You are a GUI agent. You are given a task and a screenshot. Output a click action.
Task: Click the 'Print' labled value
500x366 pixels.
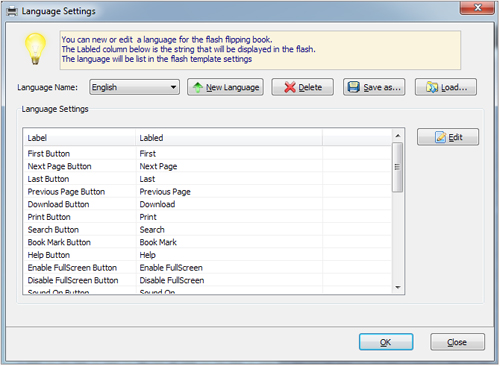tap(148, 217)
